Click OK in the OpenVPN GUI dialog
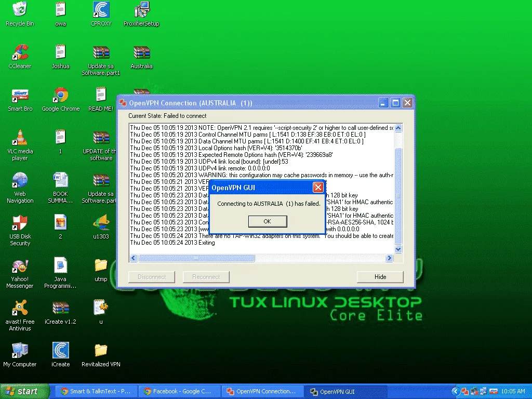532x399 pixels. pos(268,221)
